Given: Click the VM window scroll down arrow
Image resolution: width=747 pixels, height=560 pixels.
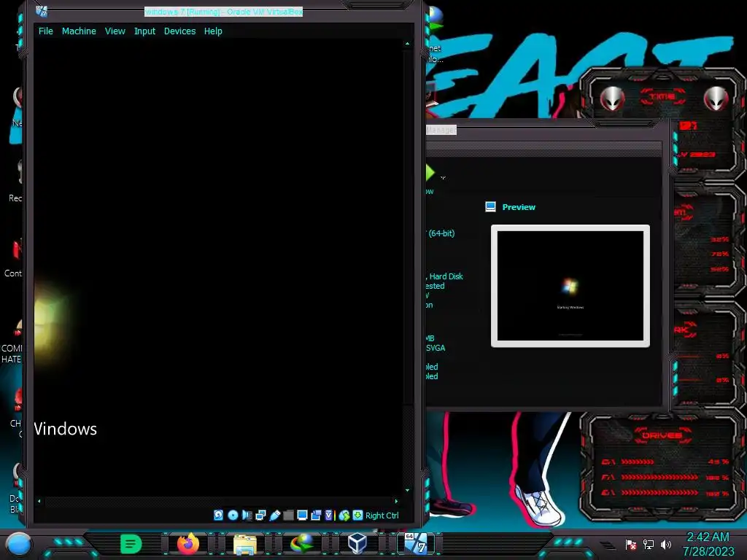Looking at the screenshot, I should (407, 490).
